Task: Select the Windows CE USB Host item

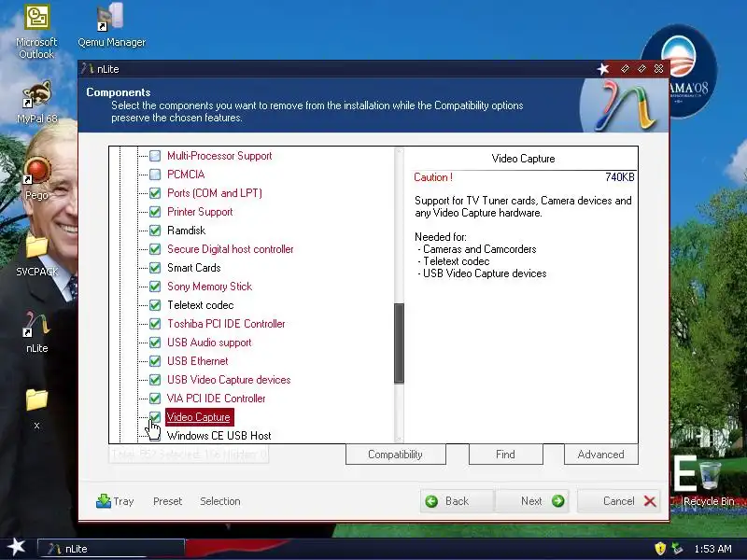Action: [218, 436]
